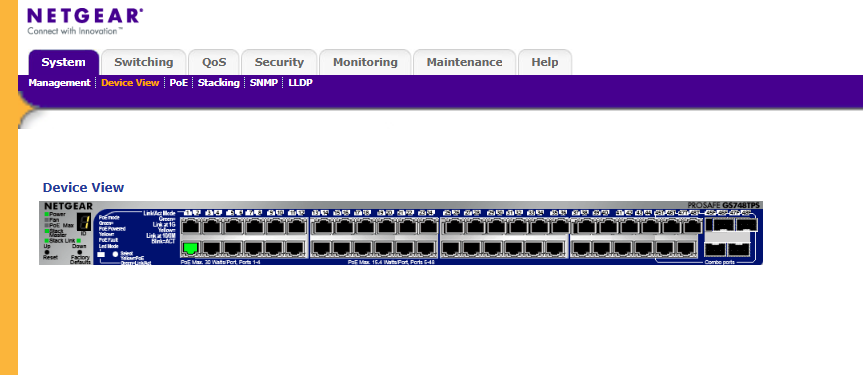Screen dimensions: 863x375
Task: Click the stack ID digit display
Action: [x=84, y=222]
